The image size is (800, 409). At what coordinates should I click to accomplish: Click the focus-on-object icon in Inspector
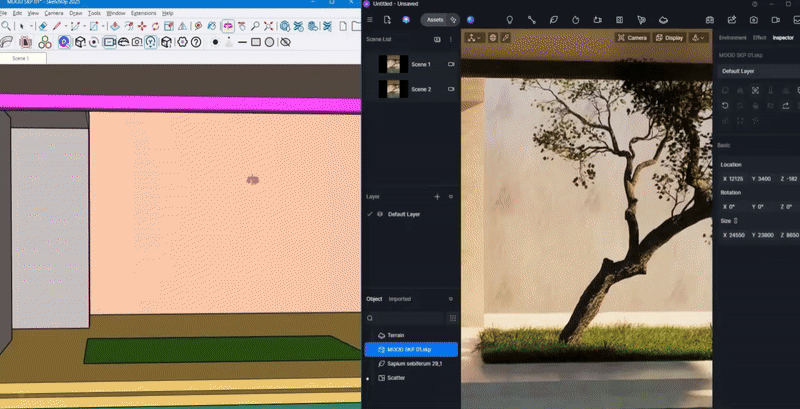tap(755, 90)
